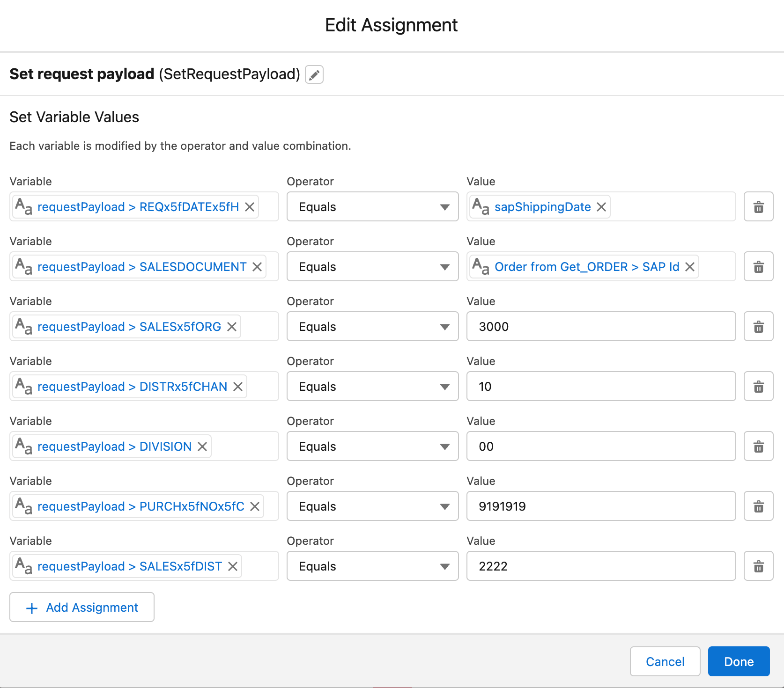Open the Operator dropdown for PURCHx5fNOx5fC

[x=372, y=506]
